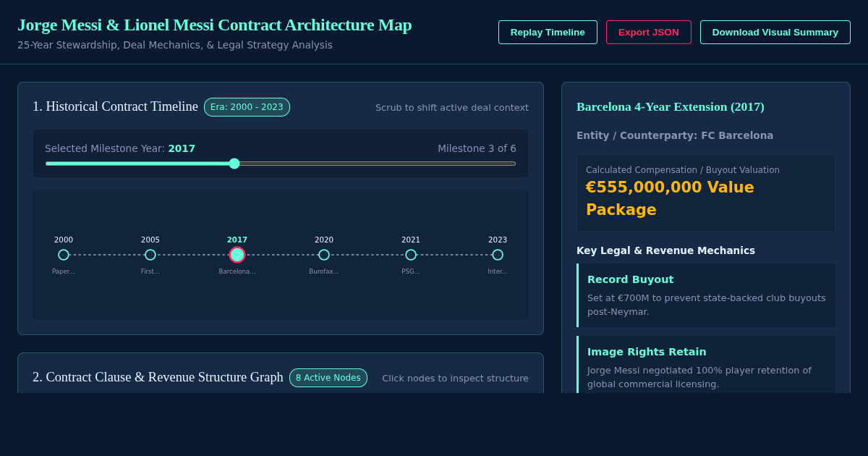Select the 2020 Burofax timeline node
The width and height of the screenshot is (868, 456).
(x=324, y=255)
